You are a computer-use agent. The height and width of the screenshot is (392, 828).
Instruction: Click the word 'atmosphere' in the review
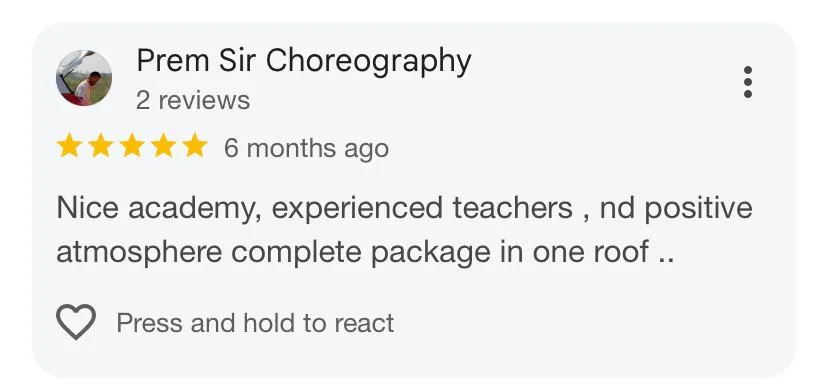(139, 252)
